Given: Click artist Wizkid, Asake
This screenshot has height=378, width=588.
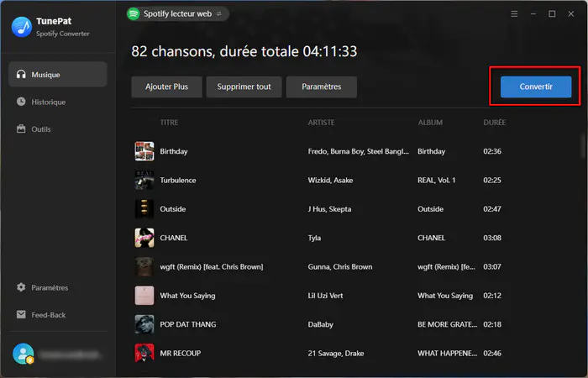Looking at the screenshot, I should tap(330, 180).
